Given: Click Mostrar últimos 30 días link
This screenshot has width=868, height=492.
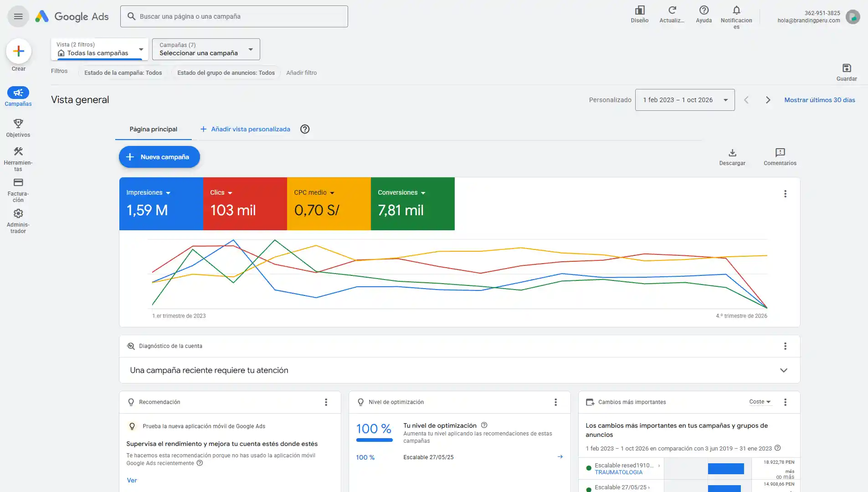Looking at the screenshot, I should coord(819,100).
